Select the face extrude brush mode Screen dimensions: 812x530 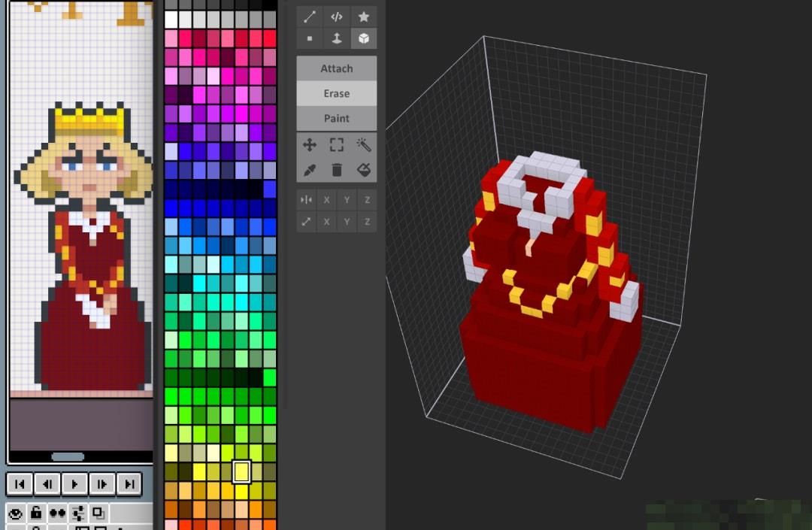point(337,38)
